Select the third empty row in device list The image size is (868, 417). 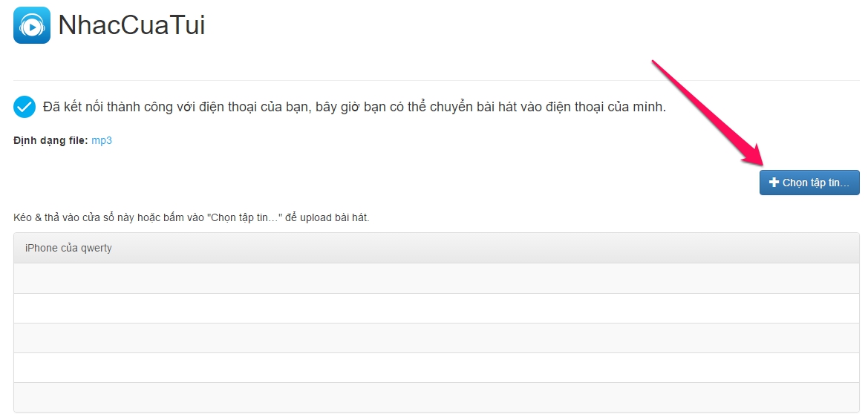tap(436, 338)
